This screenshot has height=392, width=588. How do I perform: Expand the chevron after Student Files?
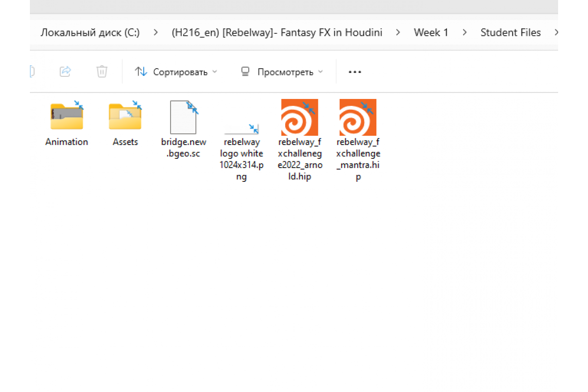556,33
